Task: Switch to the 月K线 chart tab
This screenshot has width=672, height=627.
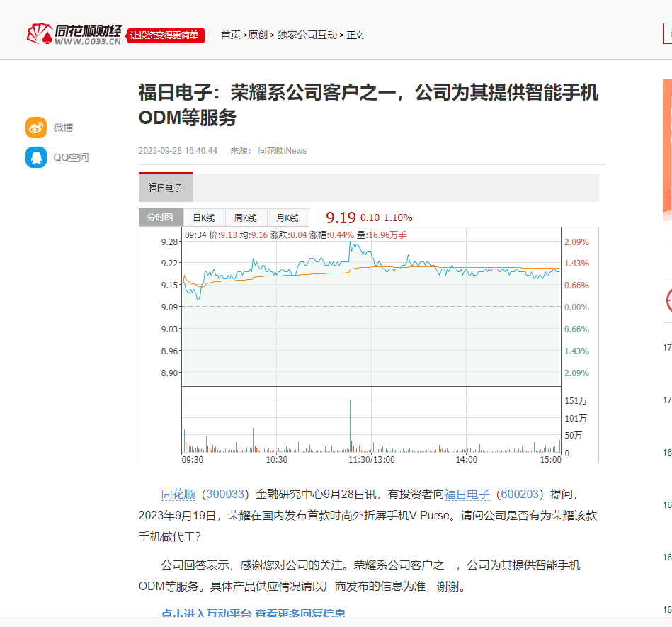Action: [288, 218]
